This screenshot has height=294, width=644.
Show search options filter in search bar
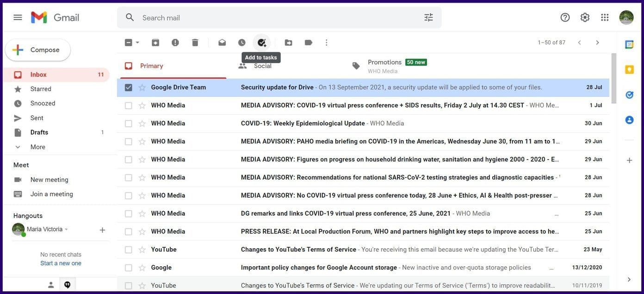428,18
